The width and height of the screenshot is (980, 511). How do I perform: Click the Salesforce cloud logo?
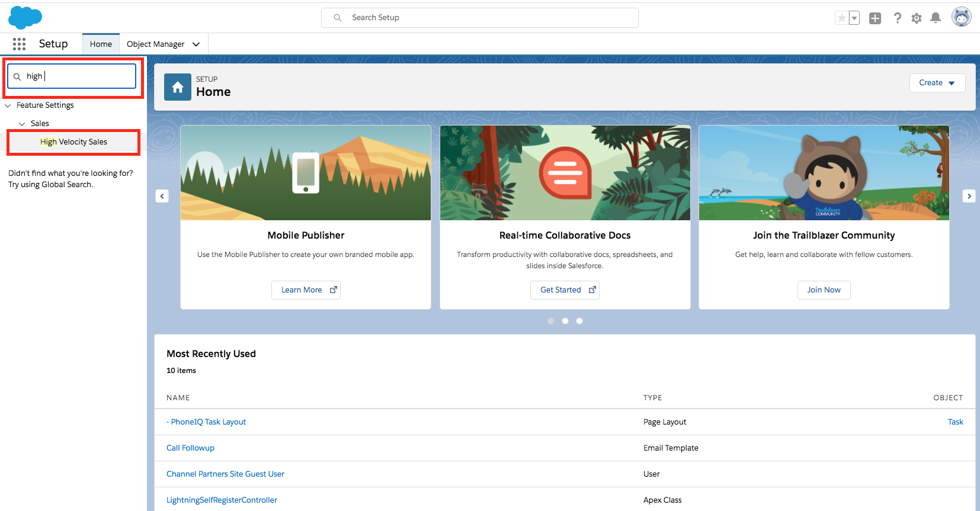tap(25, 17)
